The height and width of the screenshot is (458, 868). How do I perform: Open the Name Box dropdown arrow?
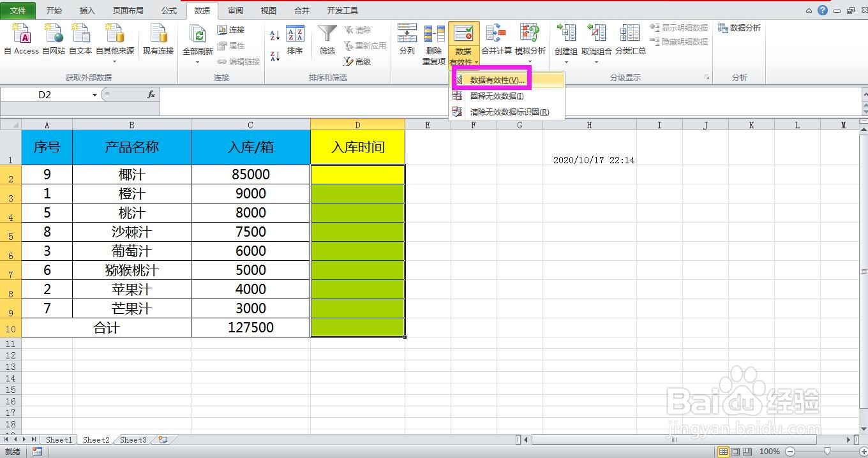coord(94,95)
